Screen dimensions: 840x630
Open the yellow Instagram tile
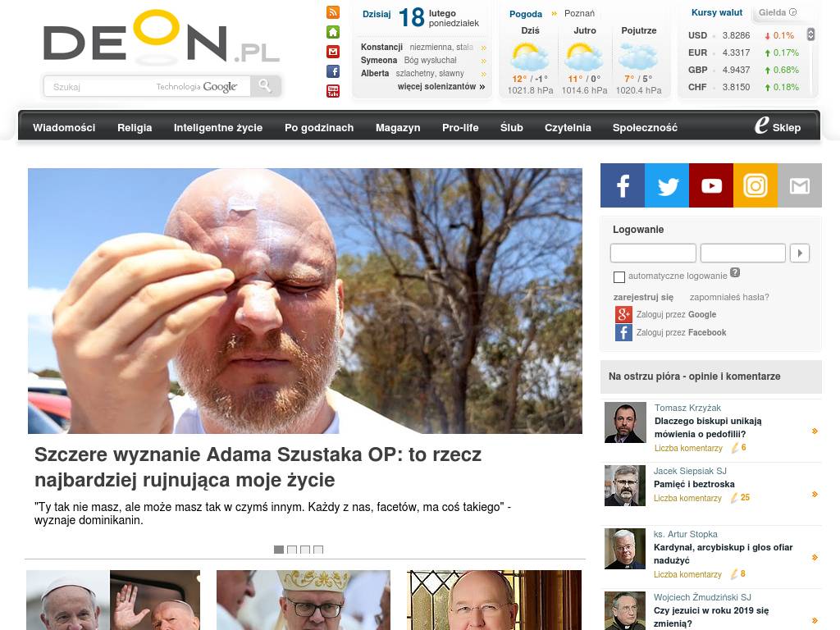pos(756,185)
